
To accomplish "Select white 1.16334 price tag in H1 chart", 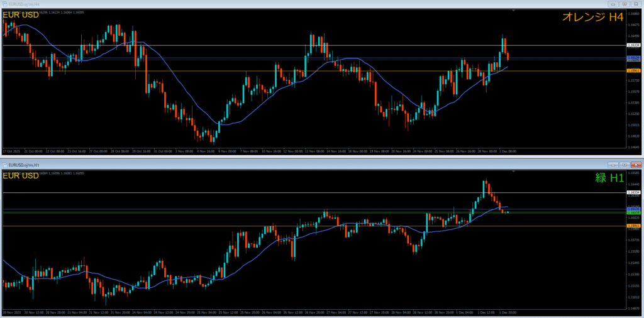I will (x=633, y=192).
